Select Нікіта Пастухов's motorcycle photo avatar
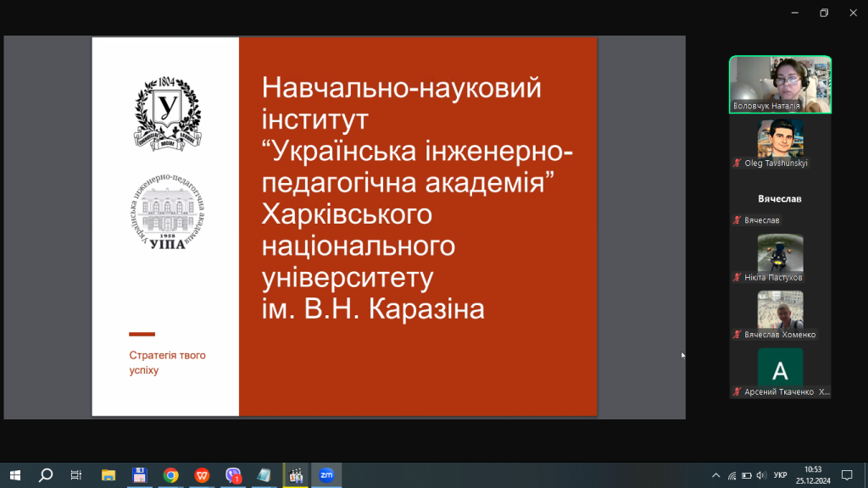Image resolution: width=868 pixels, height=488 pixels. 781,252
